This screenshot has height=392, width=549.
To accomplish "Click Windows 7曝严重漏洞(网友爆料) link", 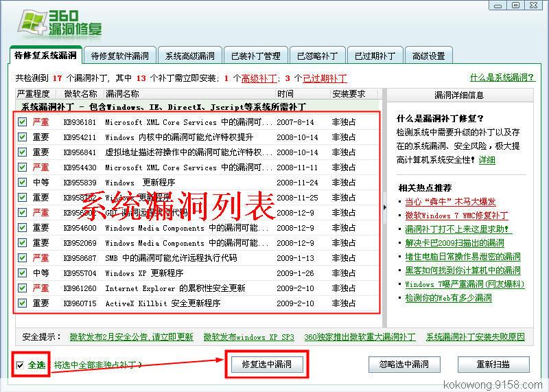I will 465,284.
